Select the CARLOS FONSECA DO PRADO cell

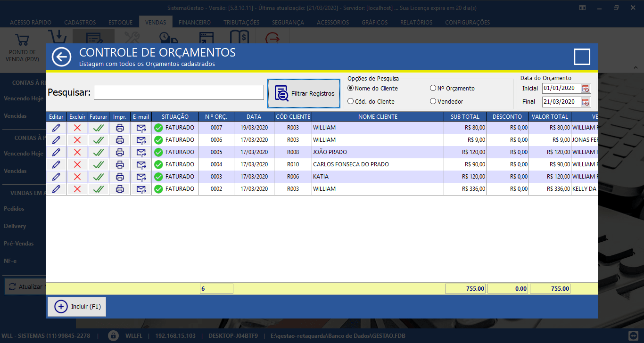(378, 164)
